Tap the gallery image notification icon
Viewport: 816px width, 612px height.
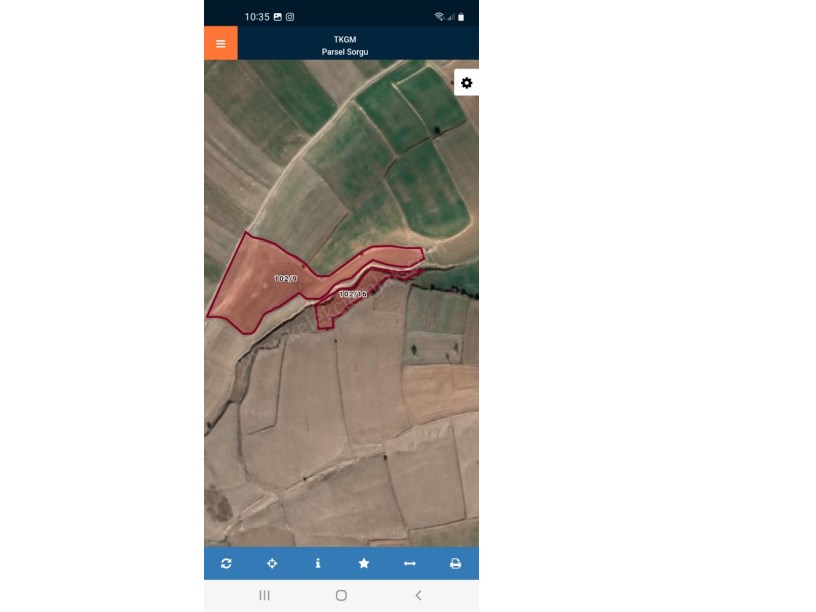278,17
